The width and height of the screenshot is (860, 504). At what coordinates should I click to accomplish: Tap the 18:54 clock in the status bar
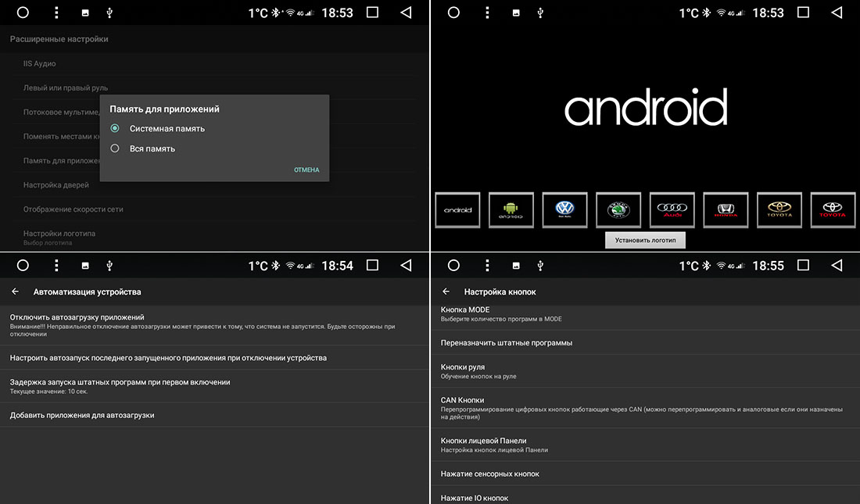click(337, 266)
